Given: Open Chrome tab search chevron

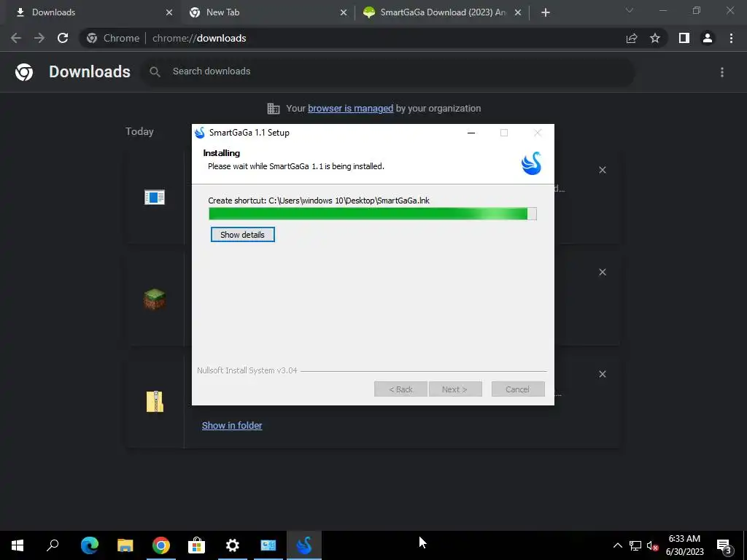Looking at the screenshot, I should pyautogui.click(x=630, y=10).
